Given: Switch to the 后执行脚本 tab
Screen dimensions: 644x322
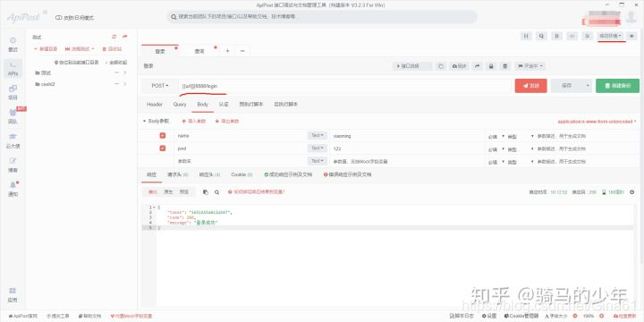Looking at the screenshot, I should pyautogui.click(x=286, y=105).
